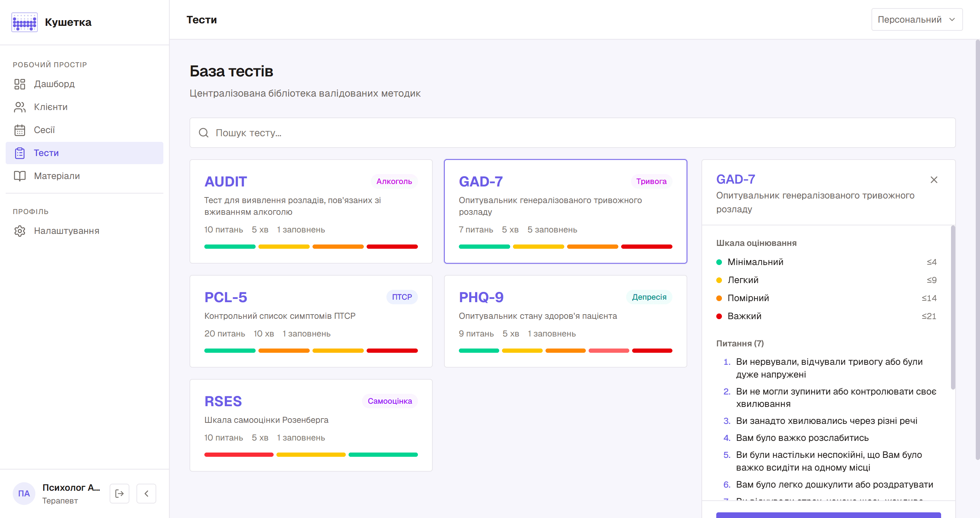Click the green severity bar on AUDIT card
Image resolution: width=980 pixels, height=518 pixels.
coord(230,247)
